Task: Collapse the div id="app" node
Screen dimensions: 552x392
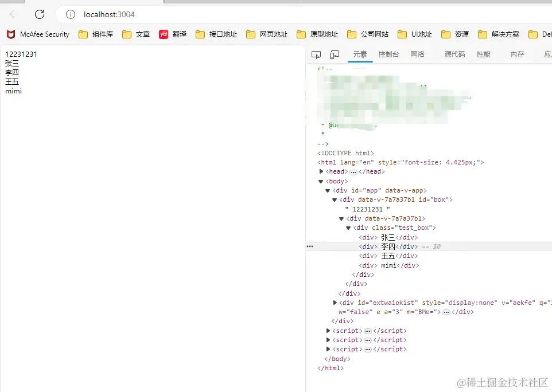Action: point(328,190)
